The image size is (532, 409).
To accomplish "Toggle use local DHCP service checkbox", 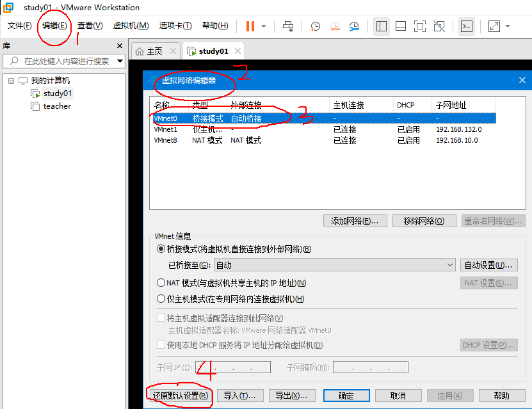I will coord(161,345).
